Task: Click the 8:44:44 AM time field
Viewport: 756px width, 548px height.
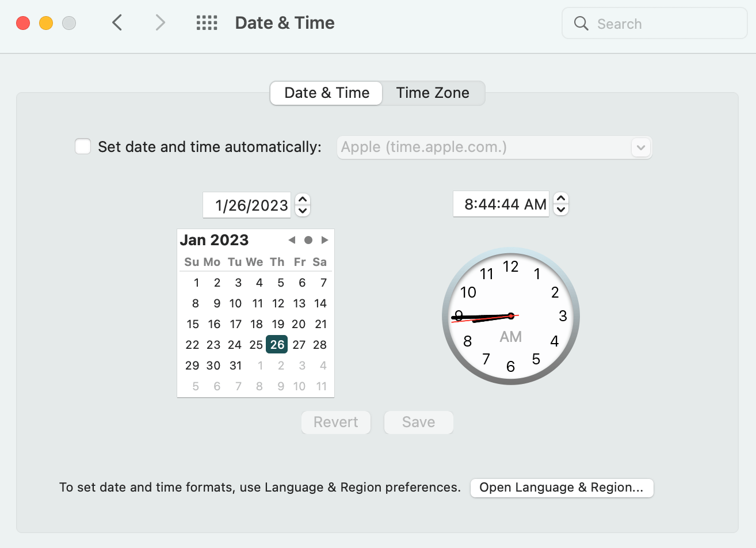Action: (502, 204)
